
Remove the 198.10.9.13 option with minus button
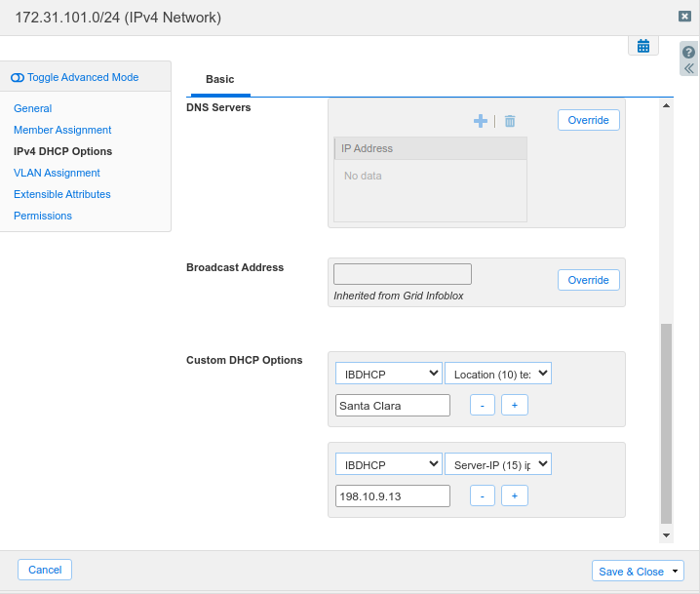(x=483, y=495)
